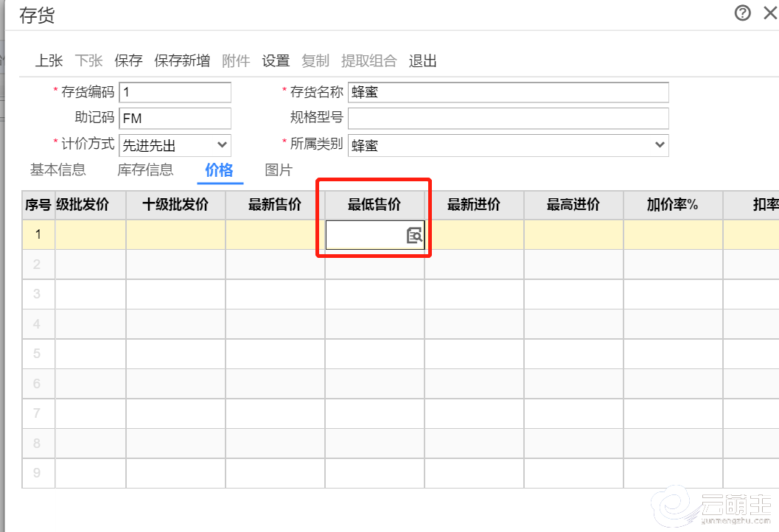Click the 存货名称 text field
This screenshot has height=532, width=779.
click(x=508, y=92)
